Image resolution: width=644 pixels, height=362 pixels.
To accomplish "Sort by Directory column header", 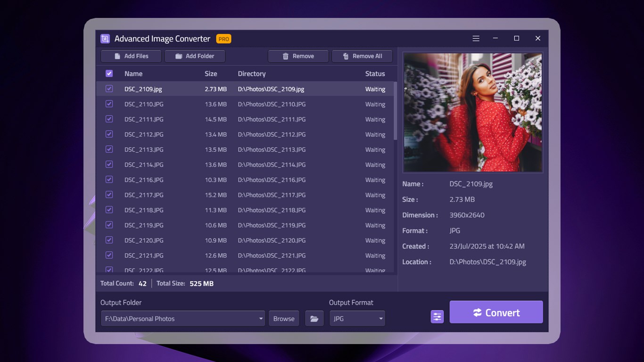I will coord(252,74).
